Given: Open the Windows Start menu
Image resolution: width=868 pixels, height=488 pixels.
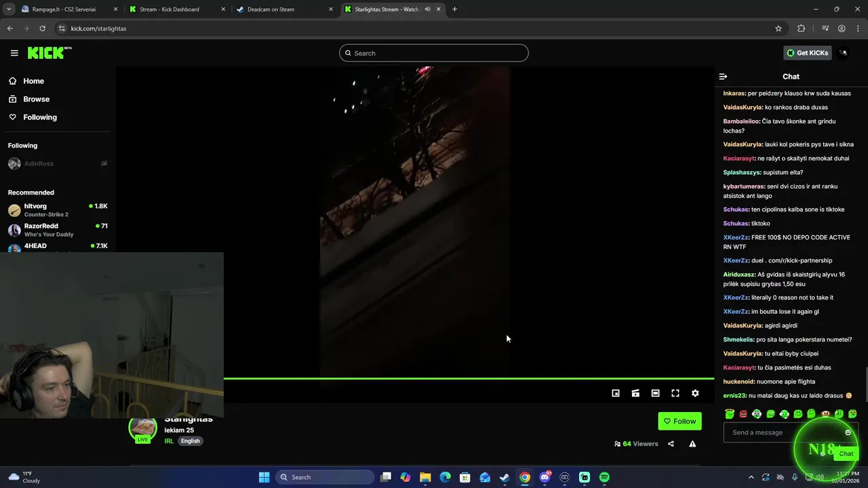Looking at the screenshot, I should pyautogui.click(x=264, y=477).
